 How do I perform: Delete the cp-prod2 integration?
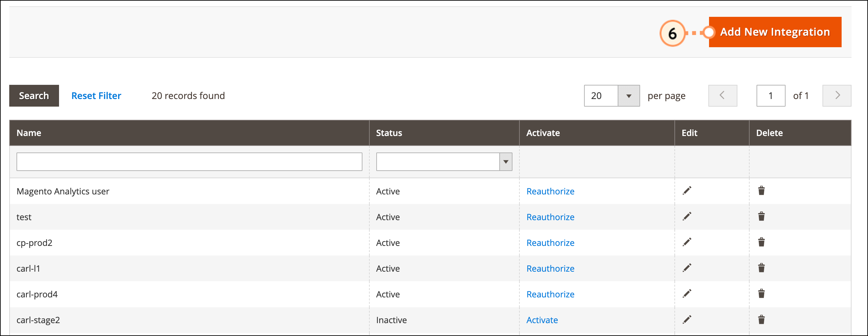[761, 242]
